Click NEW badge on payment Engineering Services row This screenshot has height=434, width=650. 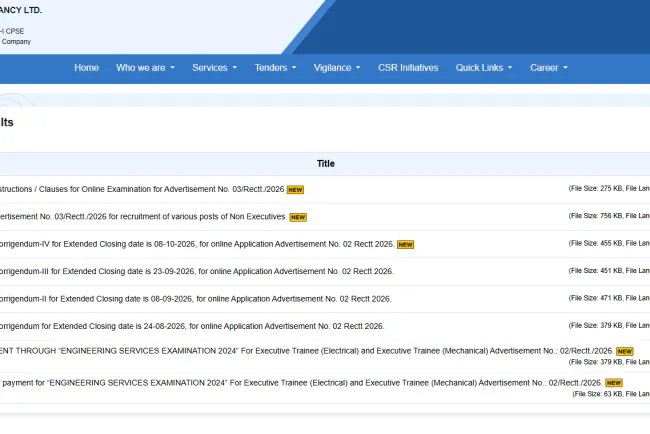click(x=614, y=383)
